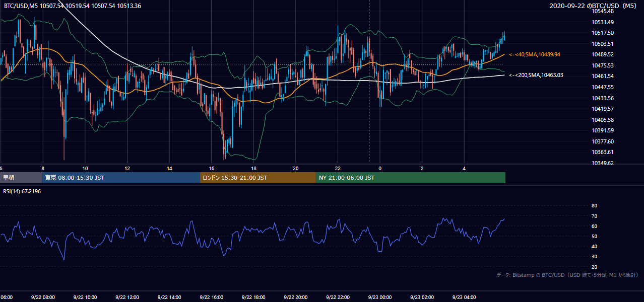Click price axis label 10349.62
Image resolution: width=644 pixels, height=302 pixels.
603,163
